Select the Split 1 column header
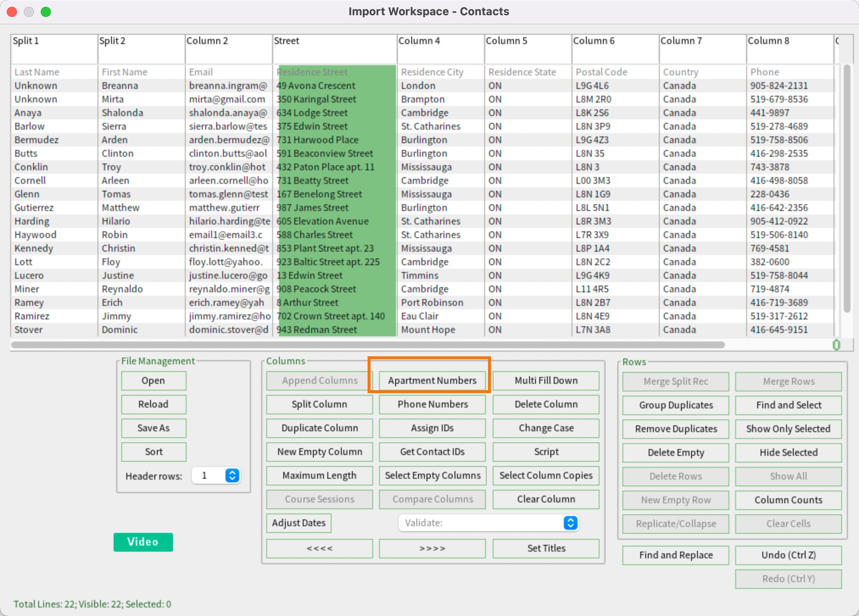This screenshot has width=859, height=616. click(54, 49)
